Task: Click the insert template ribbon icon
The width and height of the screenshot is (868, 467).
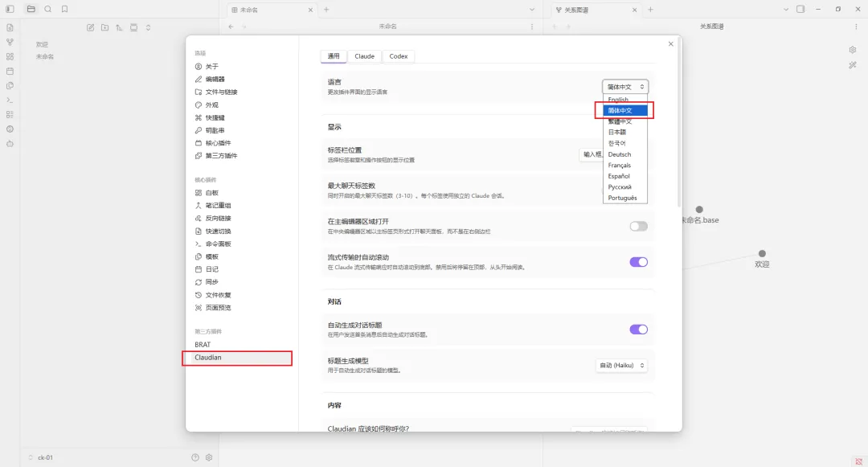Action: pos(10,86)
